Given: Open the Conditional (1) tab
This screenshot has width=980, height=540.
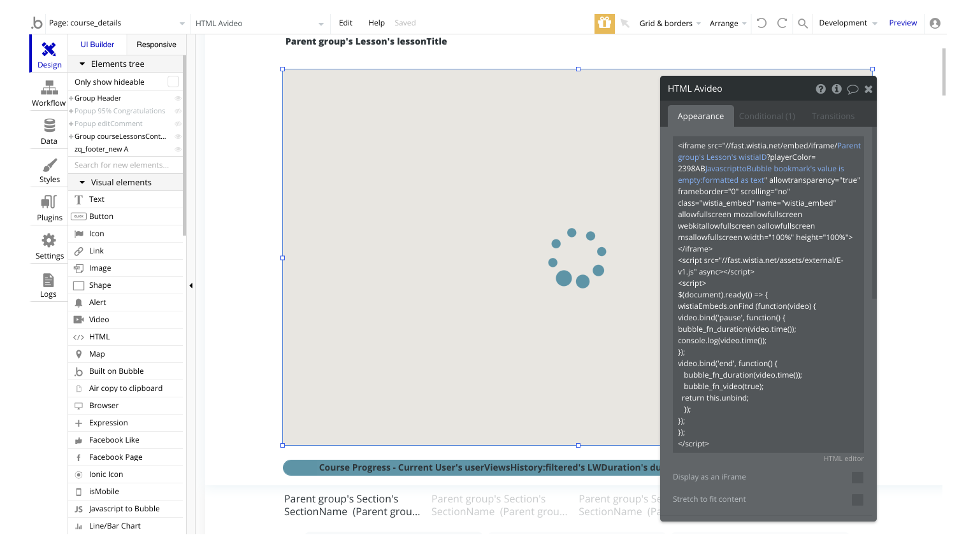Looking at the screenshot, I should point(767,117).
